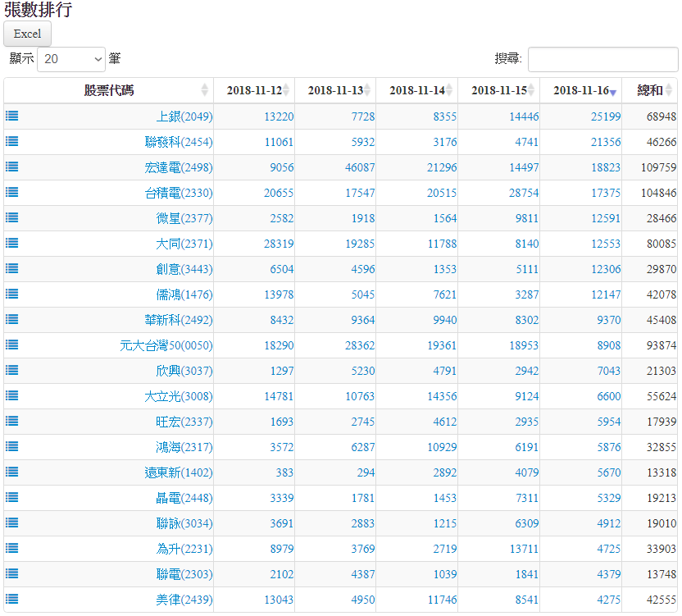The width and height of the screenshot is (682, 616).
Task: Sort by the 2018-11-16 column header
Action: pos(580,90)
